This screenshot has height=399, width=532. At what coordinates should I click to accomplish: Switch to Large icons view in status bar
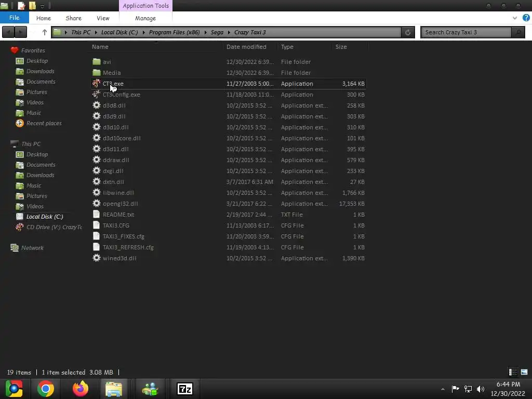click(524, 372)
